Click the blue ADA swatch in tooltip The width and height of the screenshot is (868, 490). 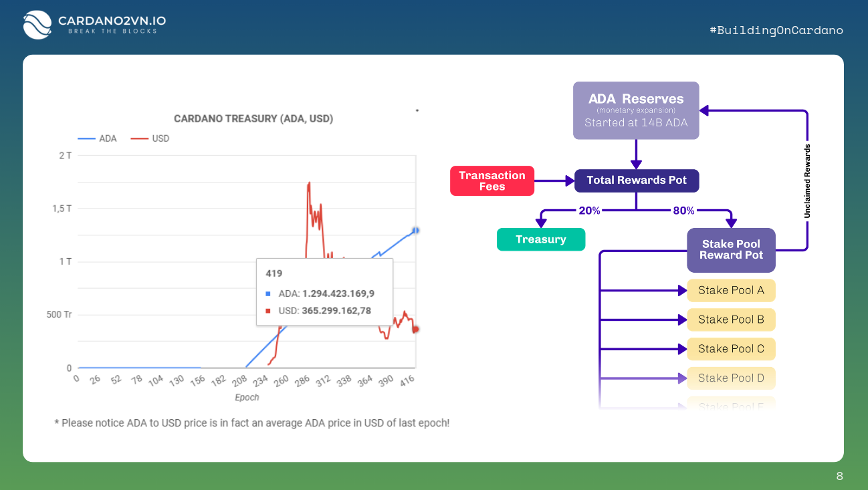(268, 293)
